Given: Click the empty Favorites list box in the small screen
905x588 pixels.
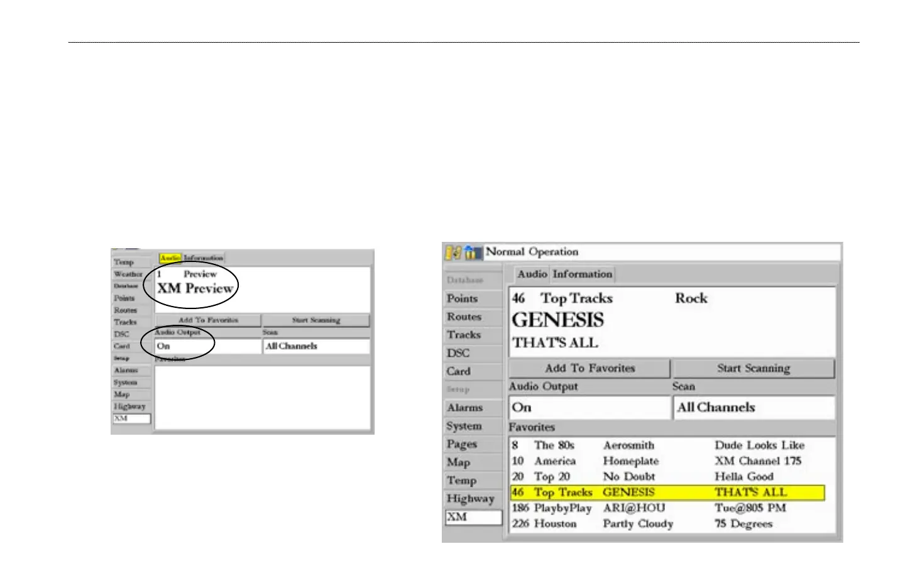Looking at the screenshot, I should pyautogui.click(x=262, y=398).
